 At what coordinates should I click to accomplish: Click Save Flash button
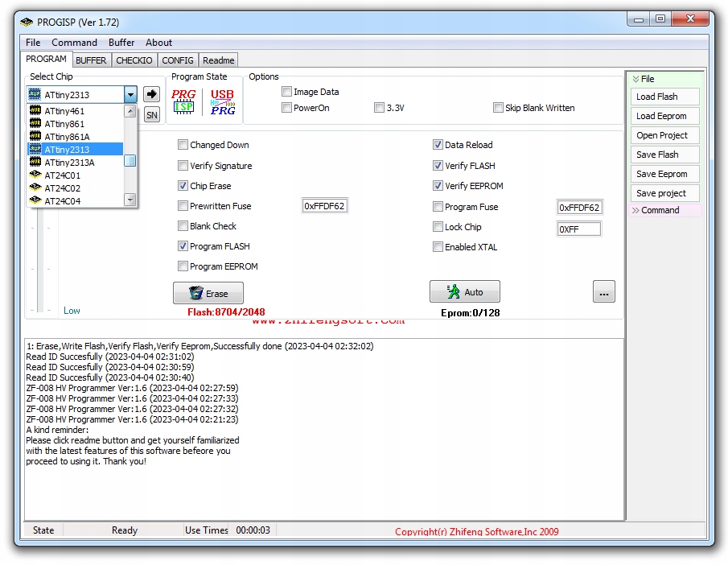point(665,155)
